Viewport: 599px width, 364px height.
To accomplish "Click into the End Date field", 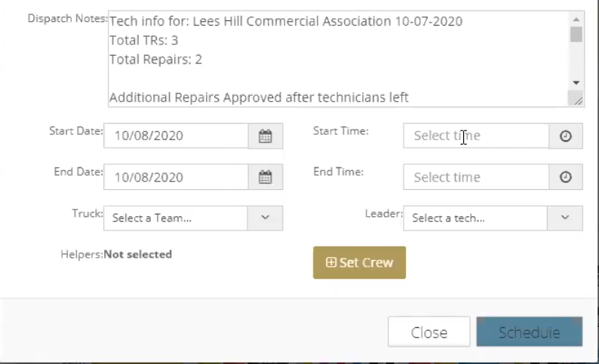I will [x=176, y=178].
